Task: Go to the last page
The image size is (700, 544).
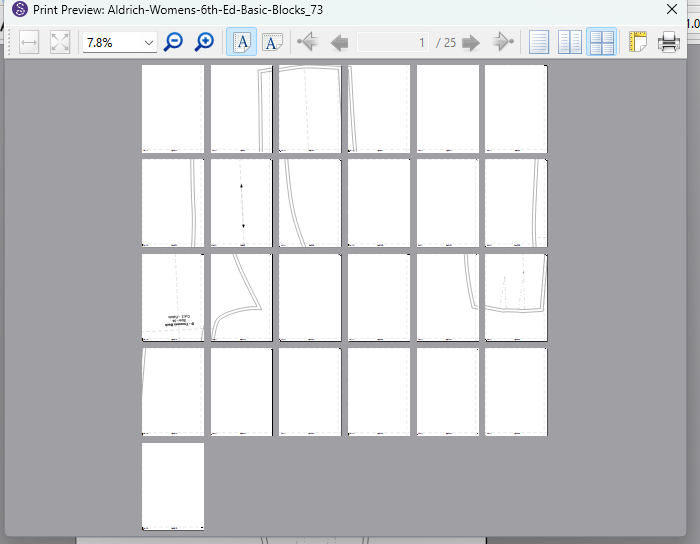Action: click(x=503, y=42)
